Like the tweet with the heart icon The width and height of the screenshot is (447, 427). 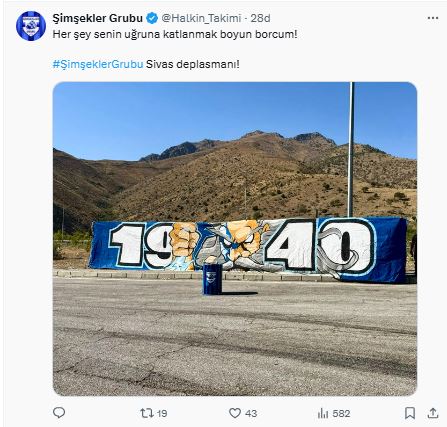(235, 413)
